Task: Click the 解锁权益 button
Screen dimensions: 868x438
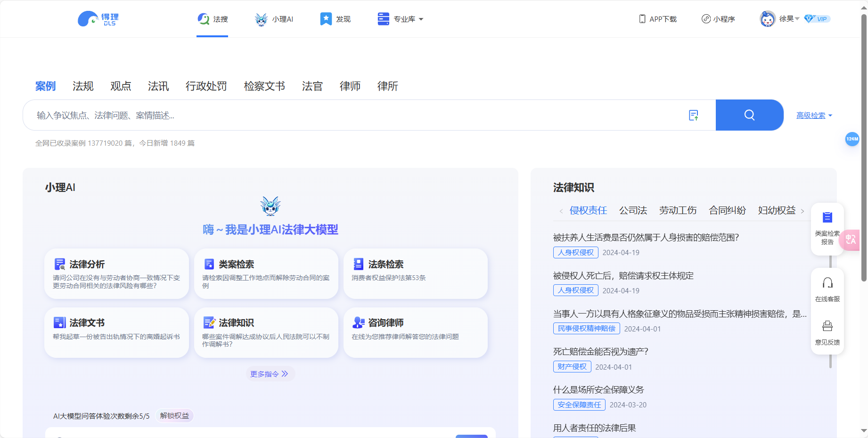Action: coord(174,416)
